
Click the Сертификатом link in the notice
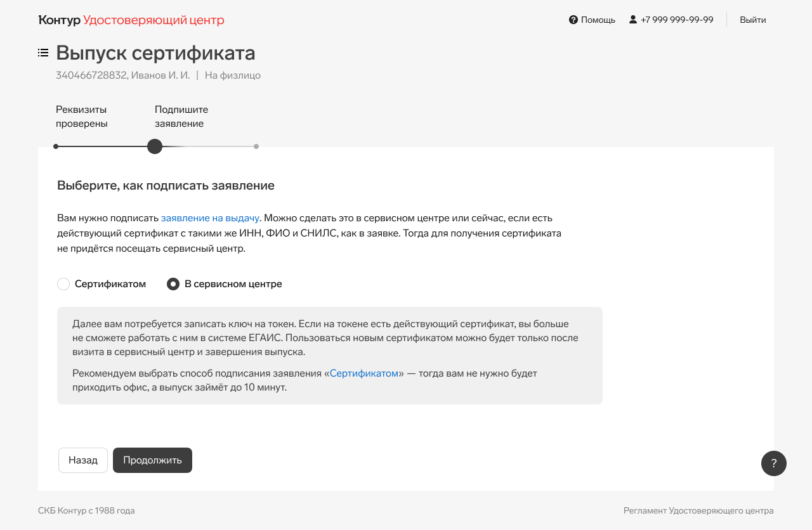(364, 373)
